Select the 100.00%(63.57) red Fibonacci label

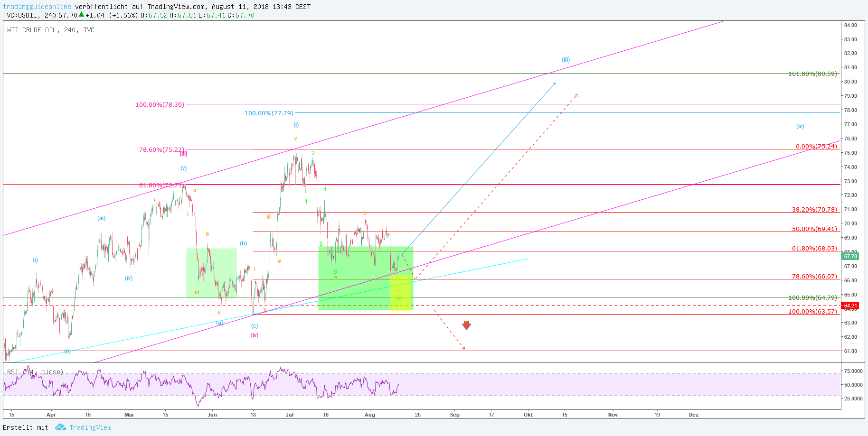click(812, 312)
